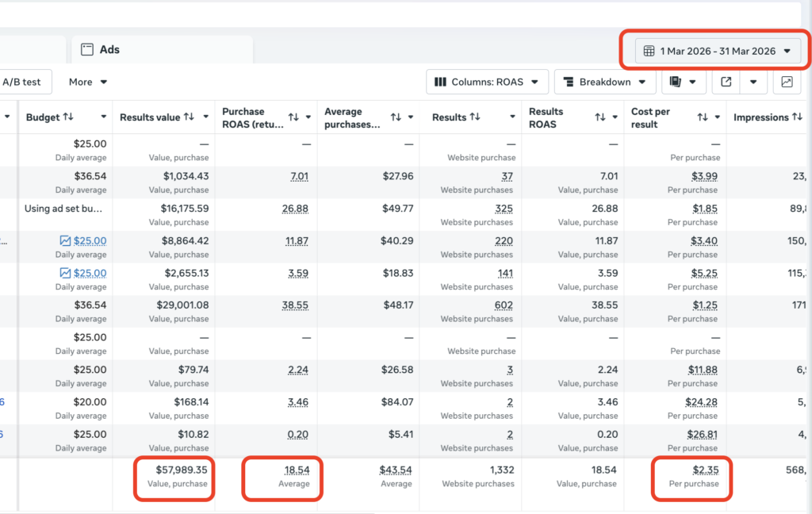Open the 7.01 Purchase ROAS value
Screen dimensions: 812x514
pos(299,176)
